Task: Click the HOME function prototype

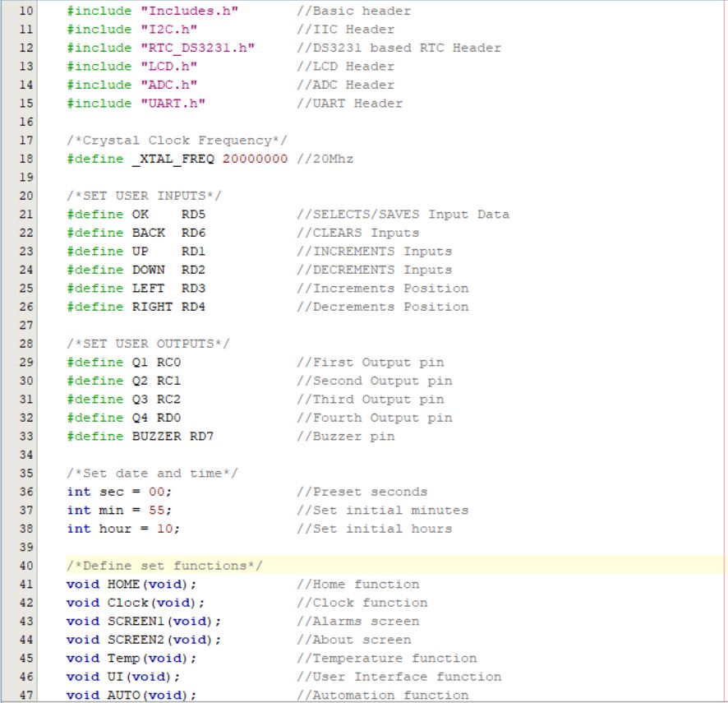Action: [x=115, y=585]
